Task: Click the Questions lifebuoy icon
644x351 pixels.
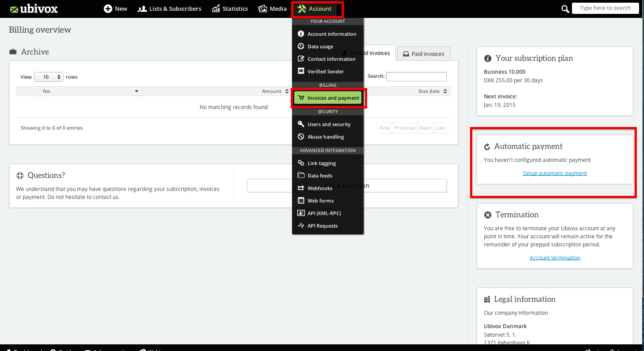Action: pos(20,175)
